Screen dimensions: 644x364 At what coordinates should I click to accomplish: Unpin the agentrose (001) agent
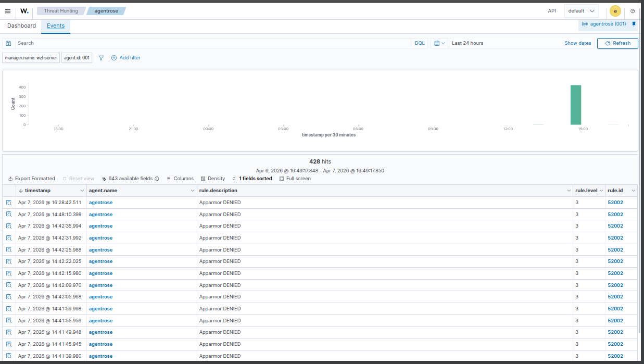pos(634,24)
